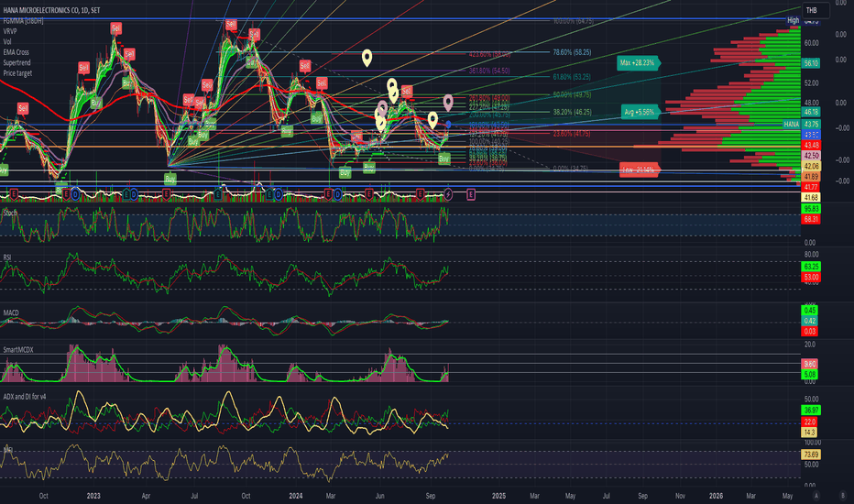Click the 46.18 price tag
Image resolution: width=854 pixels, height=504 pixels.
click(x=811, y=112)
